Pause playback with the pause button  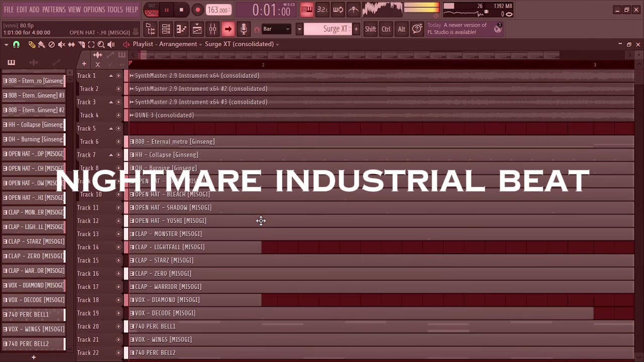pyautogui.click(x=167, y=10)
